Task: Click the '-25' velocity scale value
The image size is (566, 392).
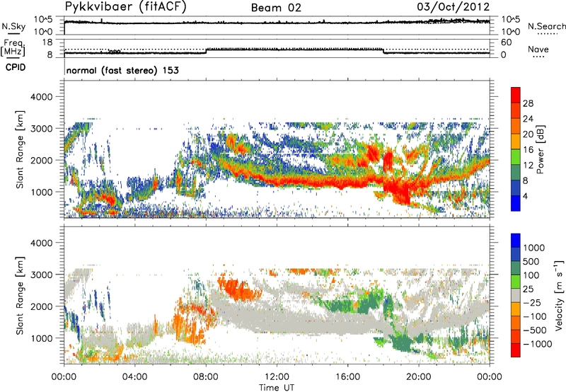Action: (x=533, y=302)
